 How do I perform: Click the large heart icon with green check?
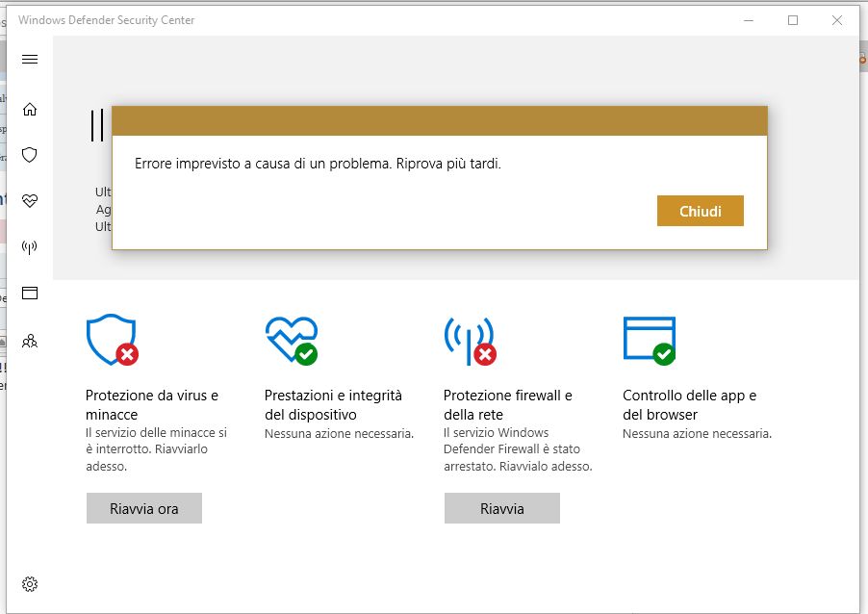[292, 340]
